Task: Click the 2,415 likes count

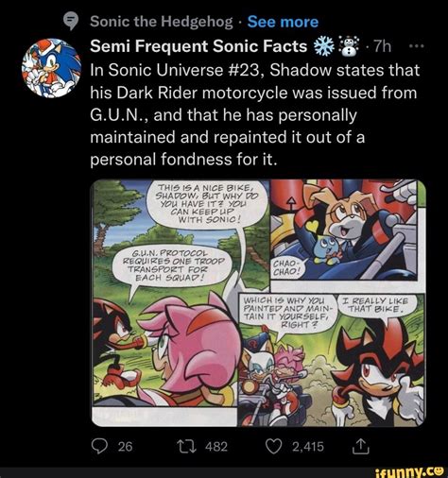Action: (308, 447)
